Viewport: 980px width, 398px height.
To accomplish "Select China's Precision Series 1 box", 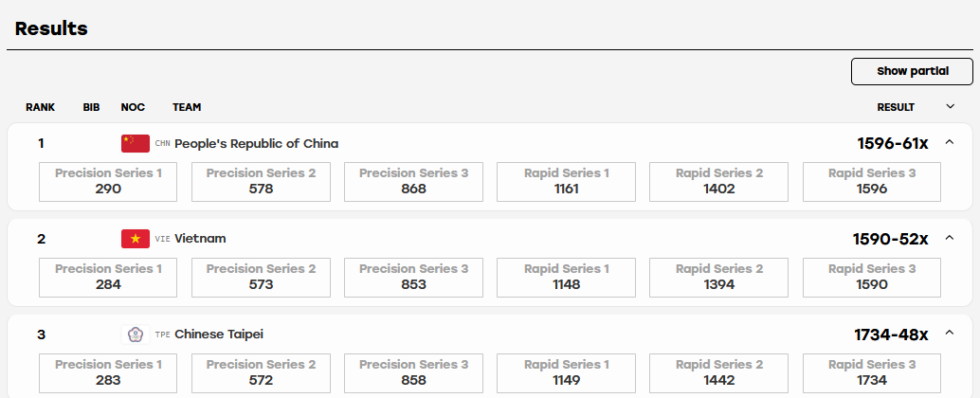I will pyautogui.click(x=108, y=182).
